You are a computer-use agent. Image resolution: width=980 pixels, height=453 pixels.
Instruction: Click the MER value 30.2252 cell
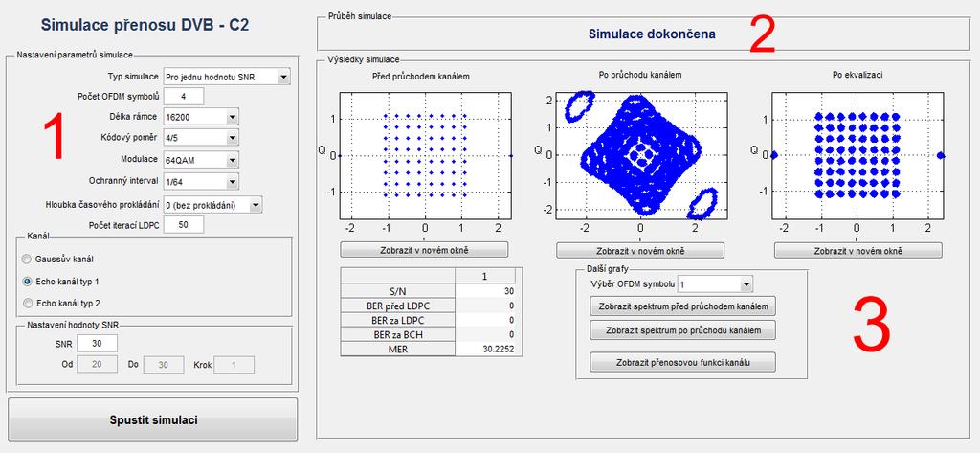[x=485, y=350]
